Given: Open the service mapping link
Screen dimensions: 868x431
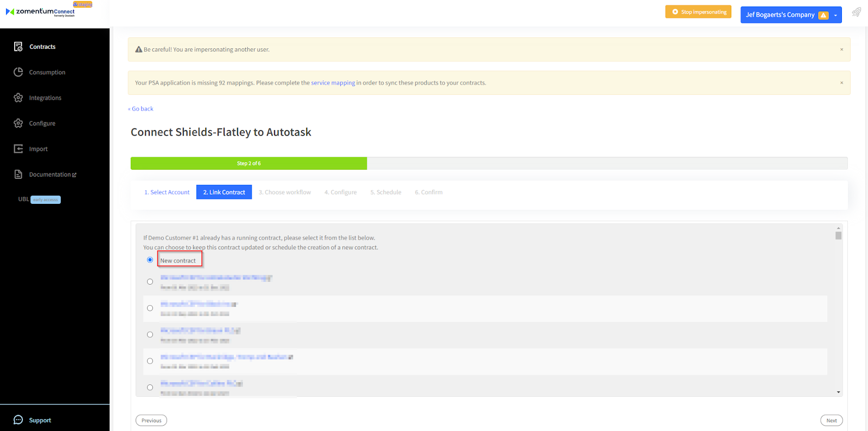Looking at the screenshot, I should [333, 83].
